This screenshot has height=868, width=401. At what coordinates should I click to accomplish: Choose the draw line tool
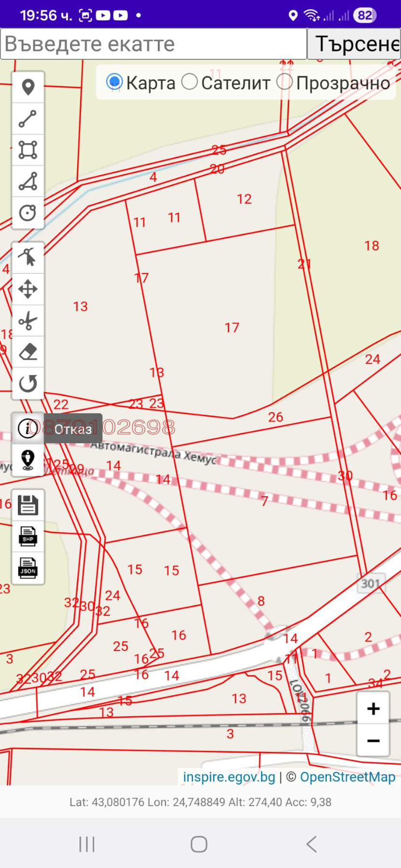point(28,119)
